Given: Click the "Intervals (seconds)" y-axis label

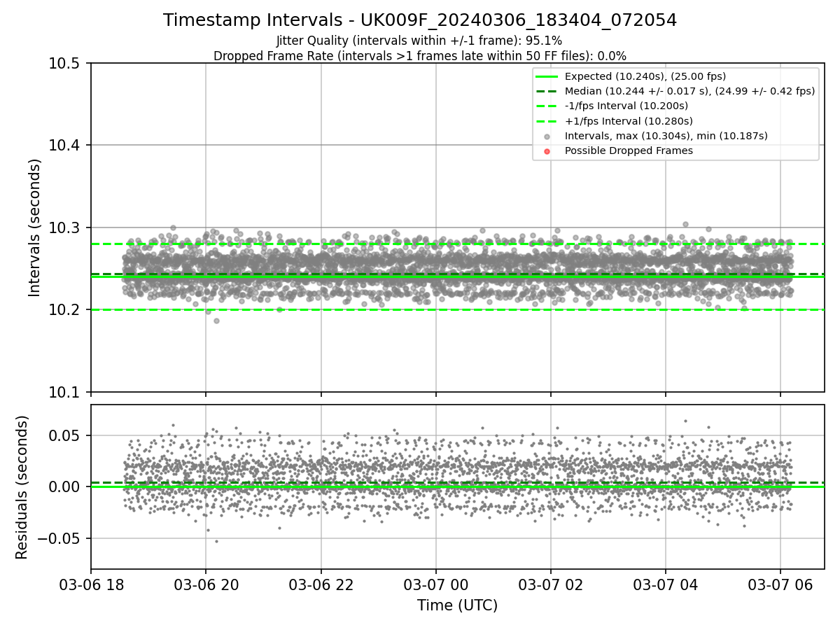Looking at the screenshot, I should (35, 227).
